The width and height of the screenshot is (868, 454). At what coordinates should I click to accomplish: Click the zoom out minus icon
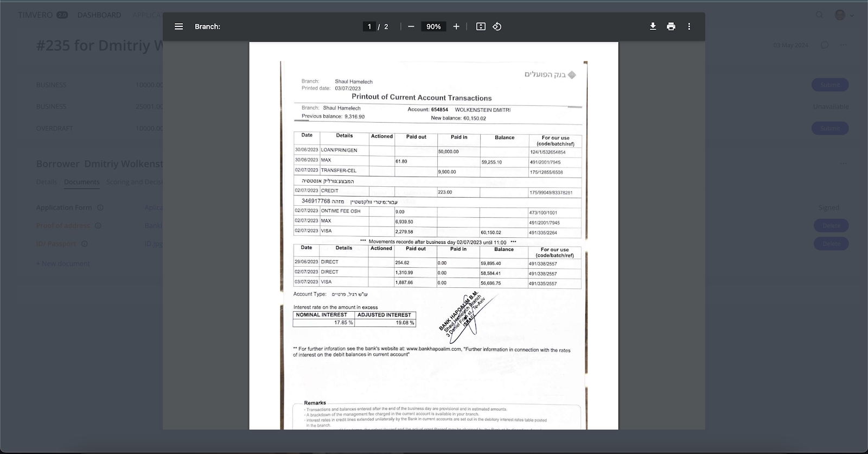point(411,27)
